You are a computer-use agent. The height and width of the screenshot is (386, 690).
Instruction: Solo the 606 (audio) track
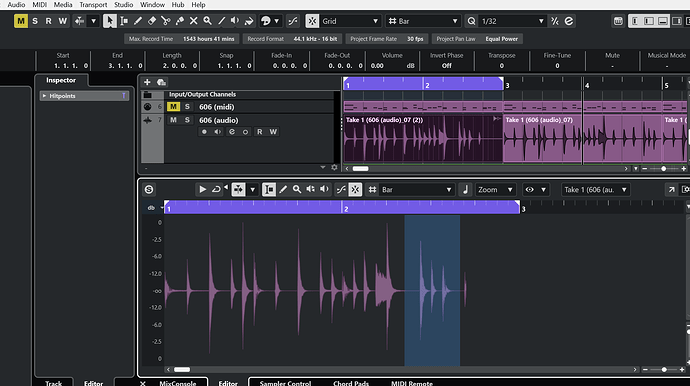[187, 120]
